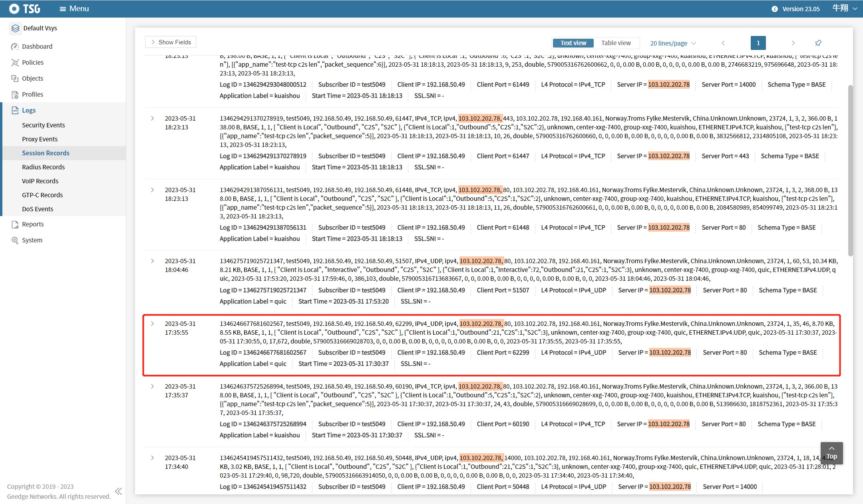Click the System gear icon
This screenshot has width=863, height=504.
[x=15, y=240]
